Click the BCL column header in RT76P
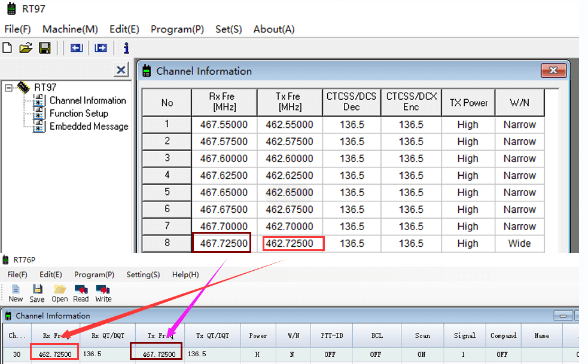Screen dimensions: 588x364 coord(377,335)
